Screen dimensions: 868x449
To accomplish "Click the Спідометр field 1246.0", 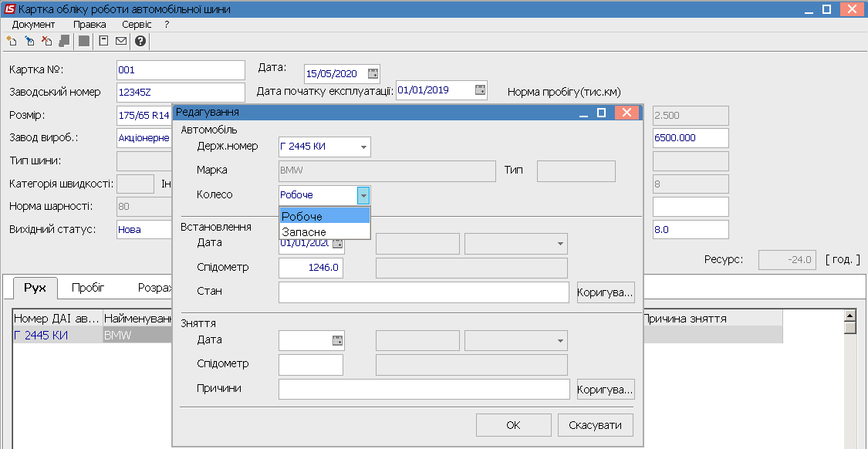I will (311, 268).
